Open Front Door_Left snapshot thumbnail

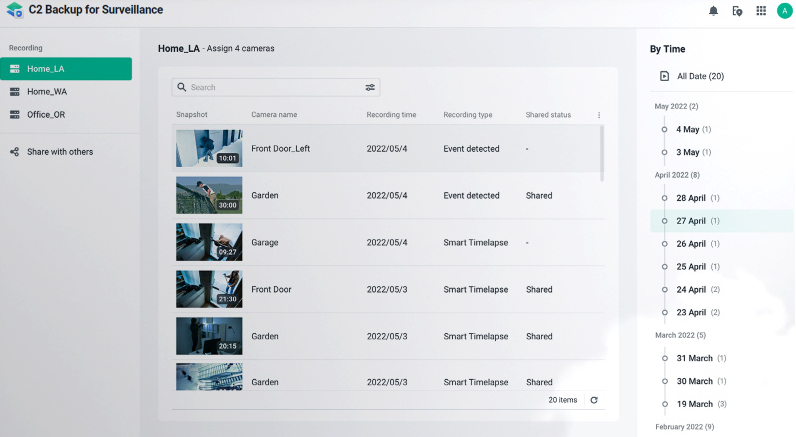coord(209,148)
